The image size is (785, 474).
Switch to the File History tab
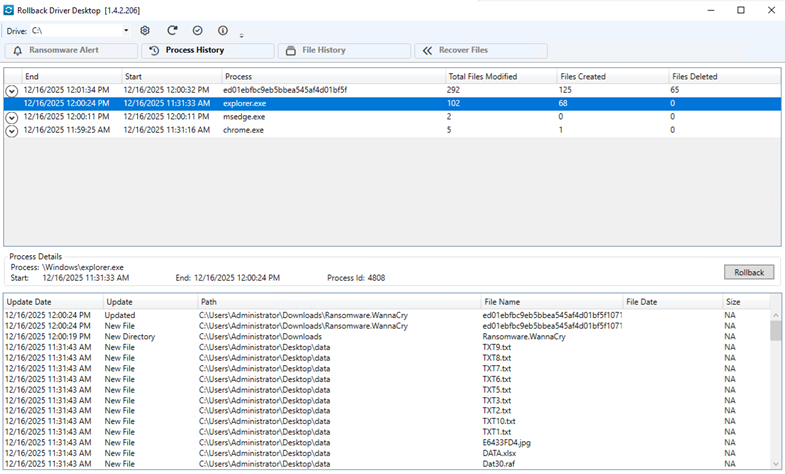tap(344, 50)
